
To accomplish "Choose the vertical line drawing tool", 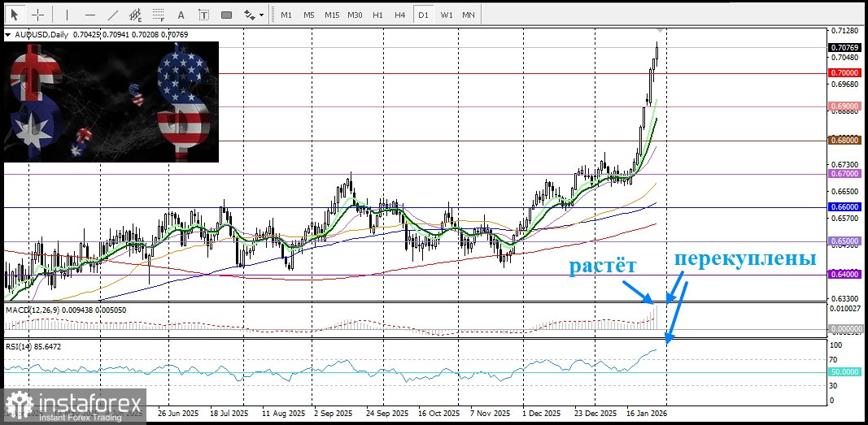I will [x=68, y=15].
